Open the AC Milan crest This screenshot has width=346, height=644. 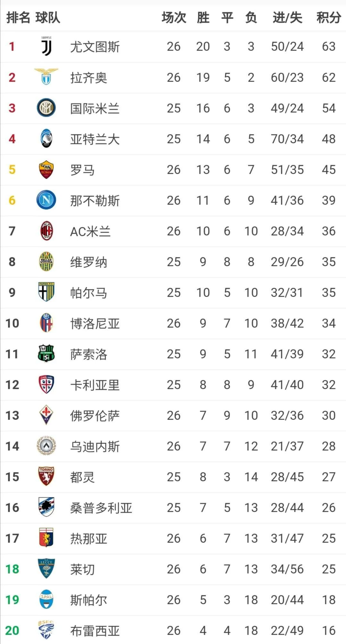pos(46,231)
